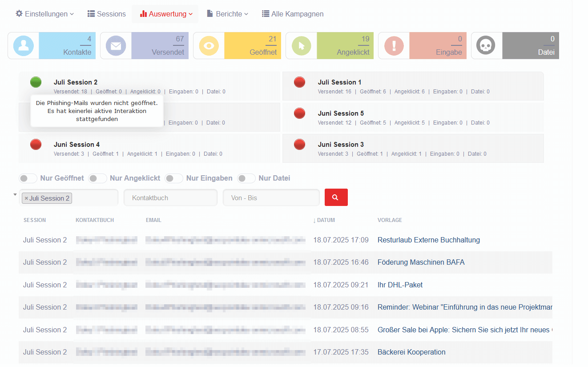Go to the Sessions tab
This screenshot has height=367, width=588.
coord(106,14)
